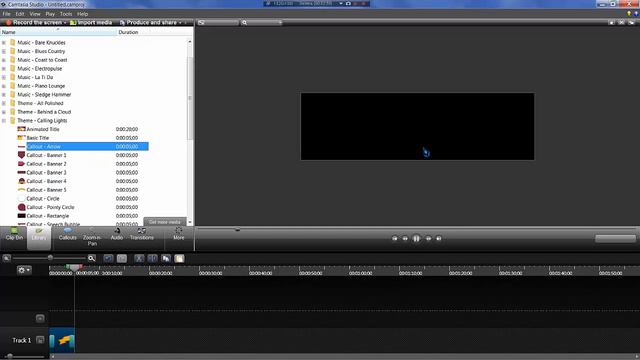Viewport: 640px width, 360px height.
Task: Click the track height slider at bottom left
Action: (10, 356)
